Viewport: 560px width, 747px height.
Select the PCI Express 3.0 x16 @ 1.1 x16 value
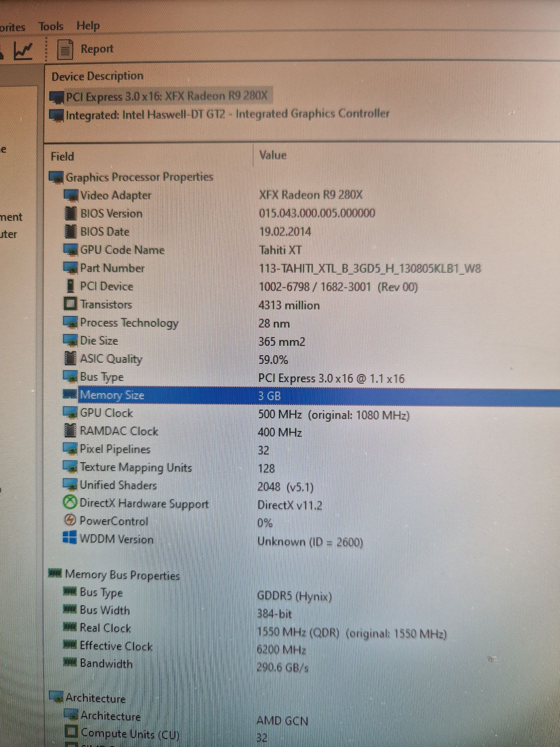coord(332,378)
